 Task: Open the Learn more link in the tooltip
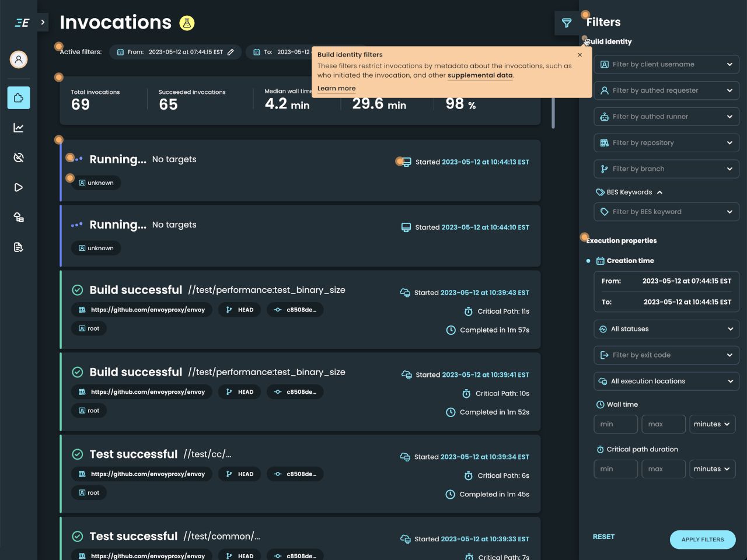[x=336, y=88]
